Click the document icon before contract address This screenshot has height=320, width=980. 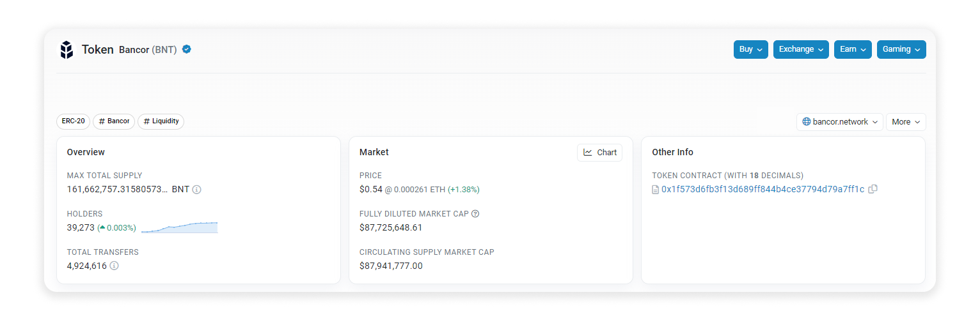click(x=656, y=190)
